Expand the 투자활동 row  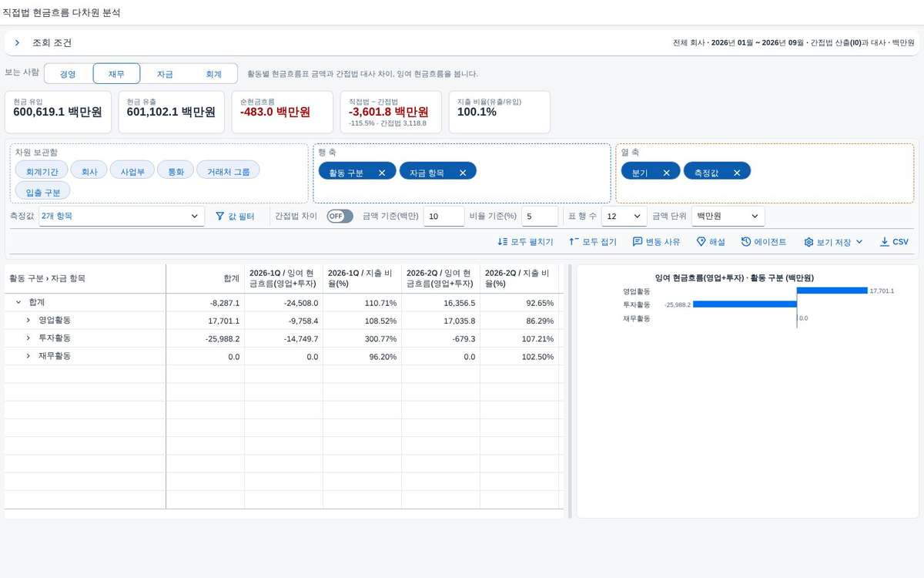click(28, 338)
